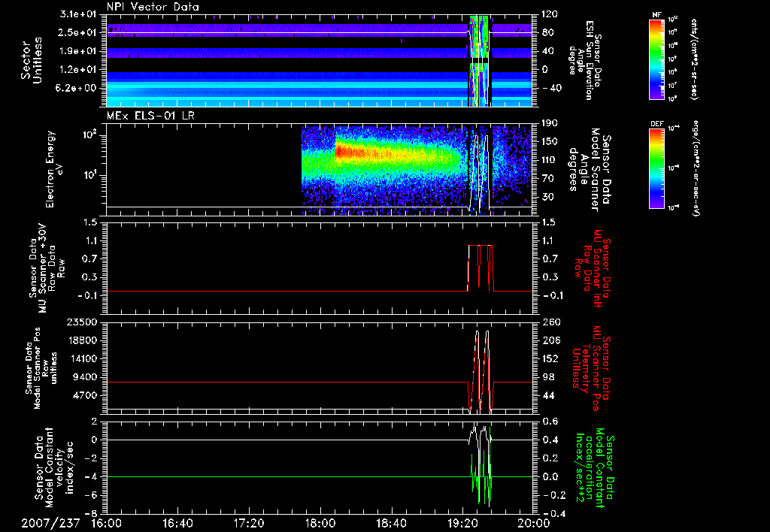
Task: Click the 18:00 time axis label
Action: tap(320, 523)
